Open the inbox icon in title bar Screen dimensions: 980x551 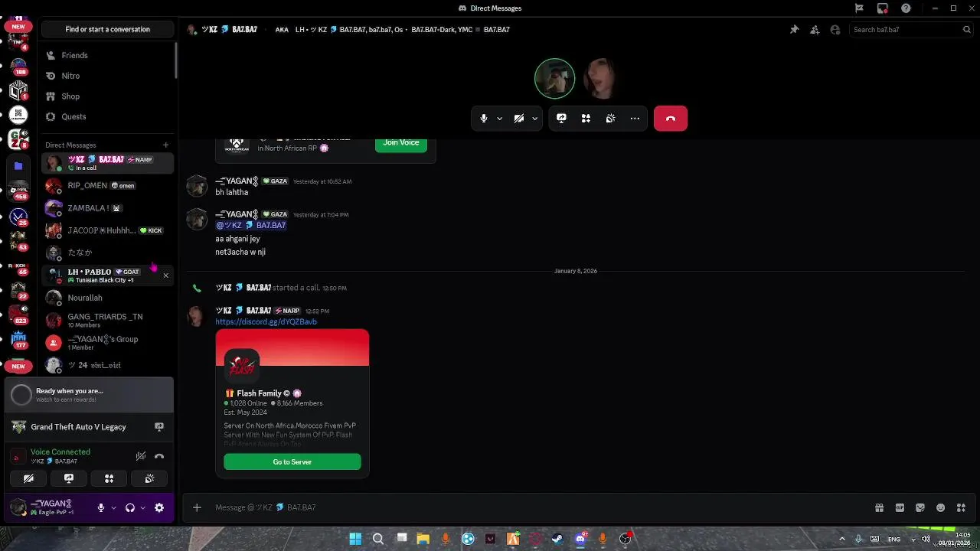[883, 8]
